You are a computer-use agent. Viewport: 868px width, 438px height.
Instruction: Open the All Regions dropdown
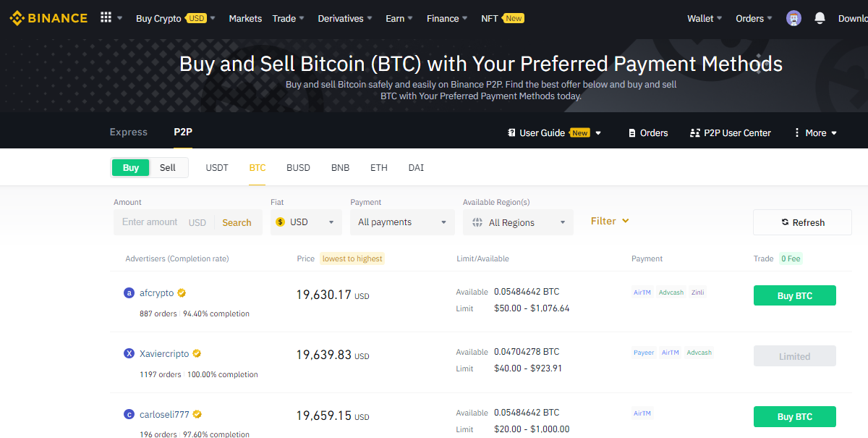click(x=518, y=223)
